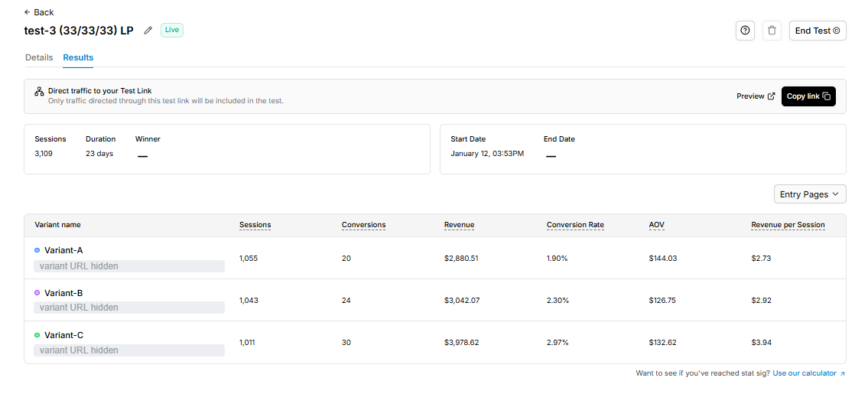Delete test using the trash icon

tap(772, 31)
